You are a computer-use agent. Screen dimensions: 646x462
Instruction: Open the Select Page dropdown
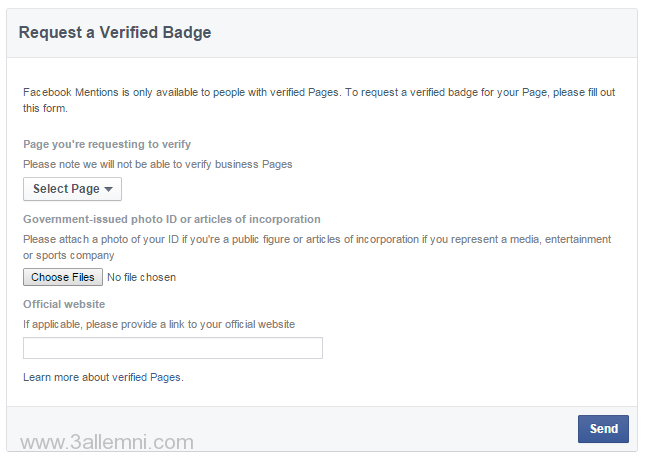[x=72, y=189]
